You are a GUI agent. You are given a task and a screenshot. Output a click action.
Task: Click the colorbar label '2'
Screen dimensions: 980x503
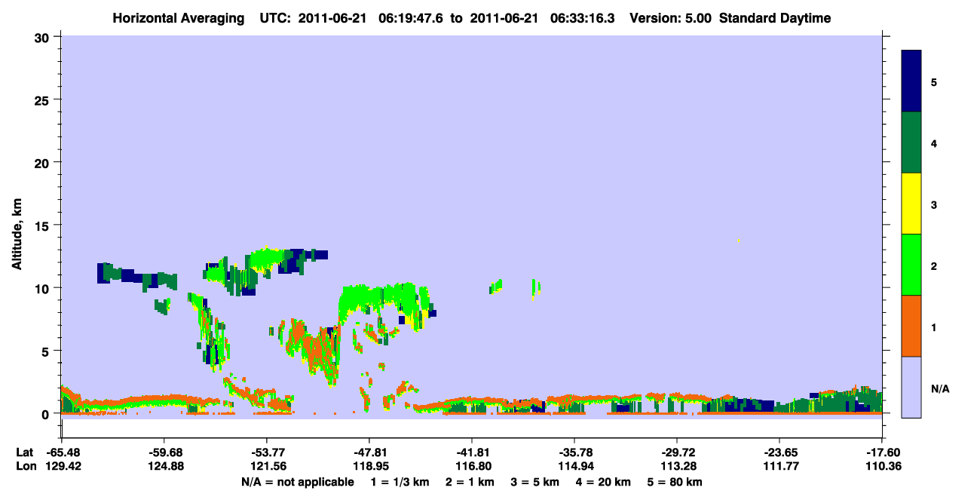pyautogui.click(x=933, y=265)
